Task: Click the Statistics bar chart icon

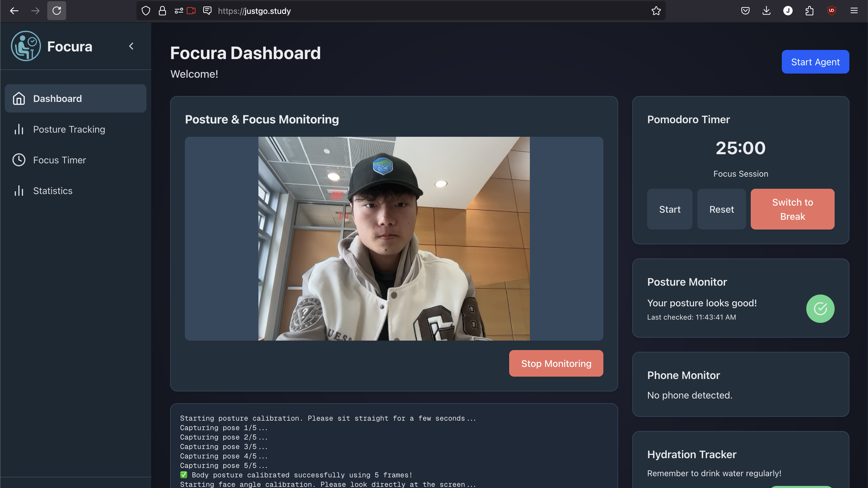Action: [19, 191]
